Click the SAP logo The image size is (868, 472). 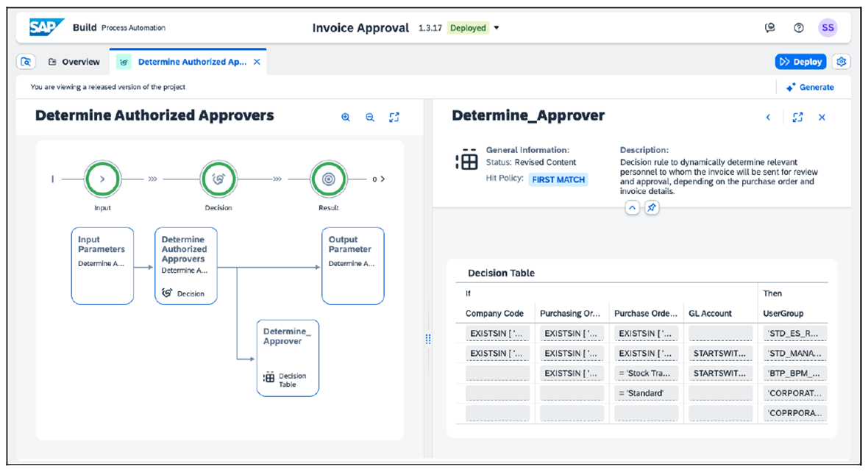coord(46,28)
